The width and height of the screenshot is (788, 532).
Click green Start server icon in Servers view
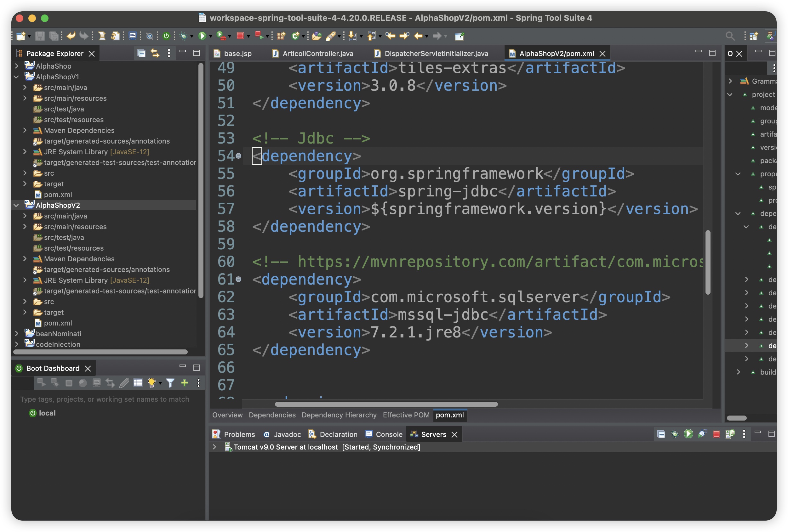coord(688,434)
